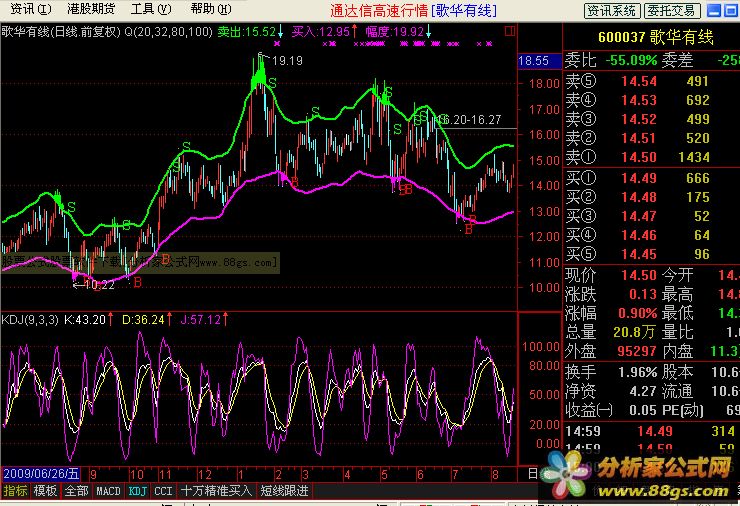Viewport: 740px width, 506px height.
Task: Click the 现价 14.50 value
Action: tap(639, 275)
